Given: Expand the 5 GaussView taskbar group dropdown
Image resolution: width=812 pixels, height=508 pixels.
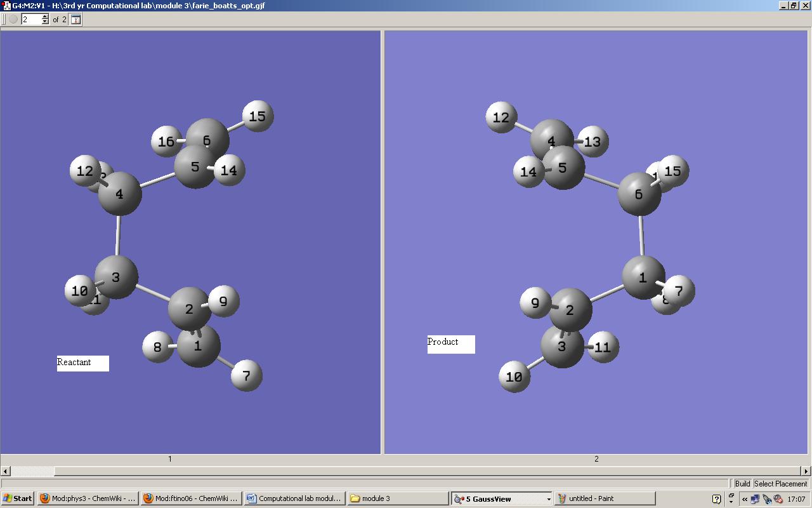Looking at the screenshot, I should [548, 499].
